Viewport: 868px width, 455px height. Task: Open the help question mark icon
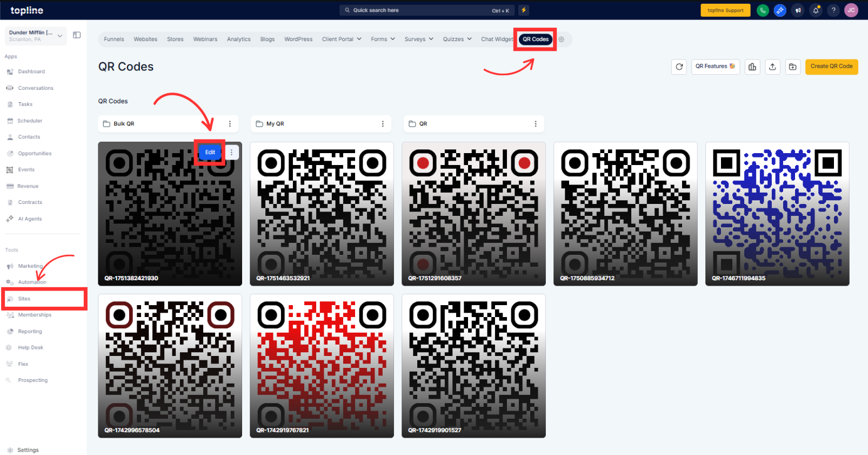[x=833, y=10]
